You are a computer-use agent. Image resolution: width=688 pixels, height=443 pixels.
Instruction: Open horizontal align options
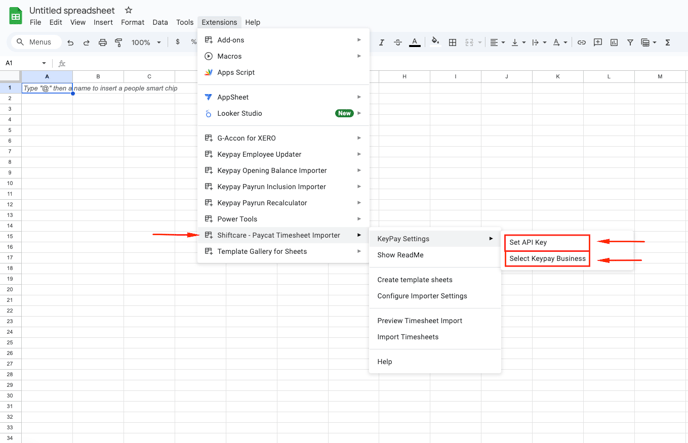(x=497, y=43)
